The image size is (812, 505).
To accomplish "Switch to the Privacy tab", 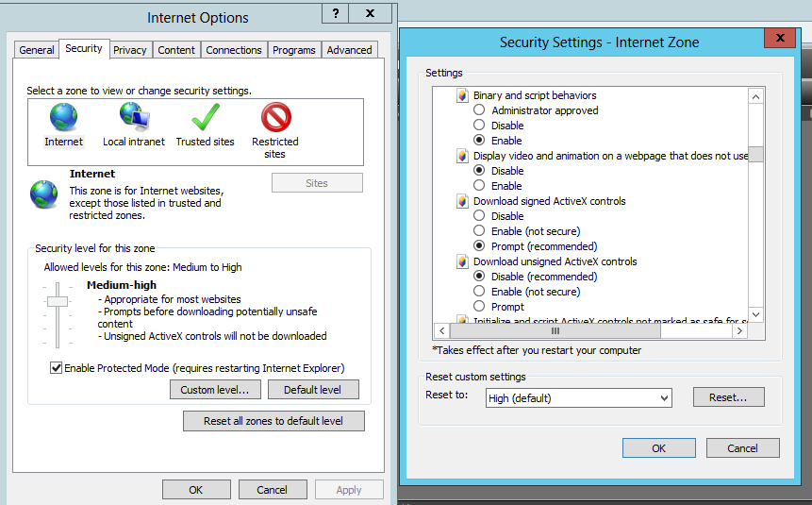I will pos(129,50).
